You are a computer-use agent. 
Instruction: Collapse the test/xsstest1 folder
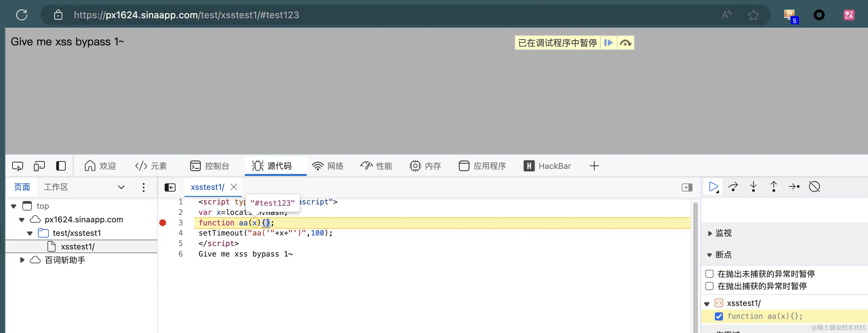30,233
